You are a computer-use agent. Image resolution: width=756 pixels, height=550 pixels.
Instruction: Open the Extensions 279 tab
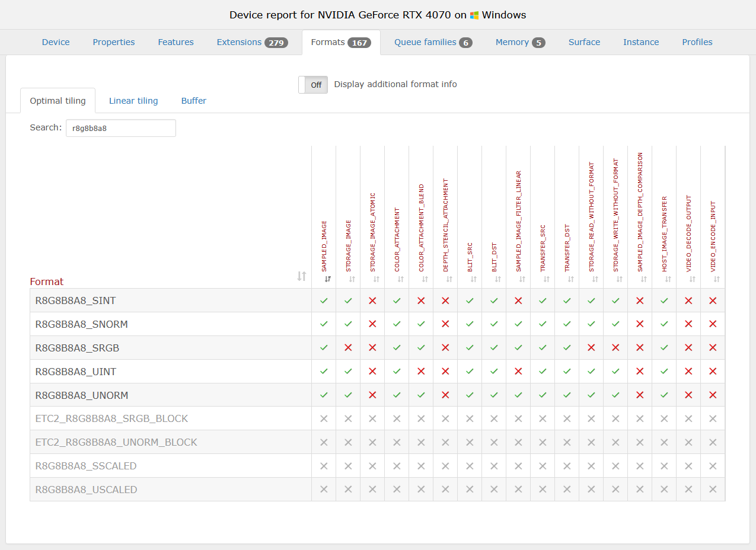[253, 42]
